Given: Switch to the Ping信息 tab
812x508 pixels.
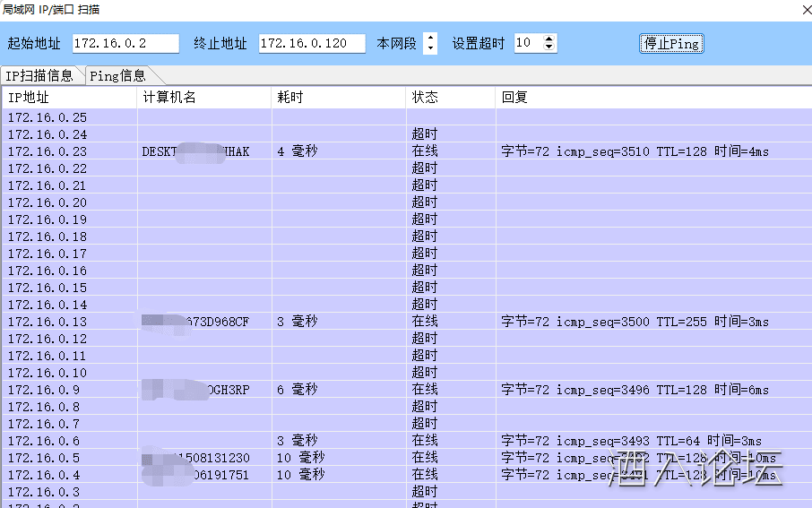Looking at the screenshot, I should click(117, 76).
